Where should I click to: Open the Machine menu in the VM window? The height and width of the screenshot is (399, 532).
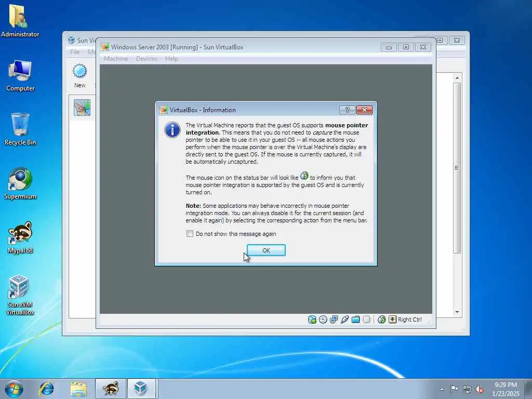pos(116,58)
